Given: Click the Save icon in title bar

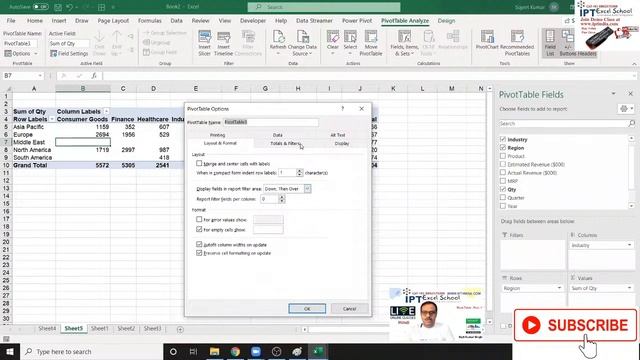Looking at the screenshot, I should (58, 7).
